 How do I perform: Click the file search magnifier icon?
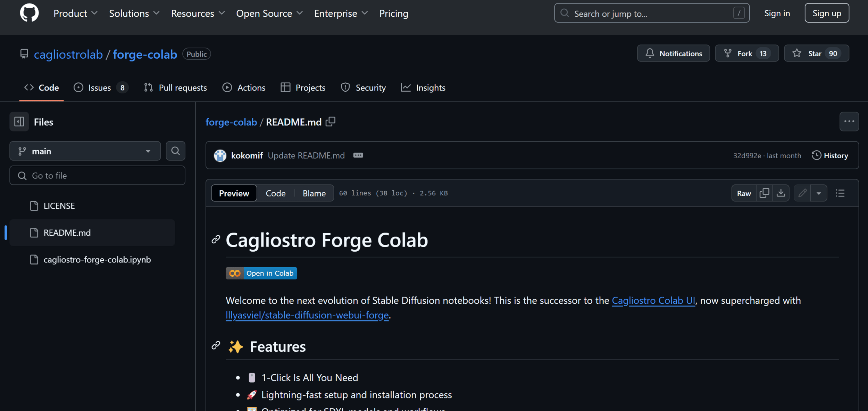tap(175, 151)
